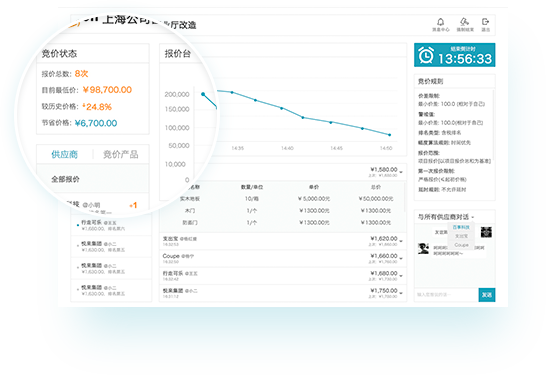546x375 pixels.
Task: Click the 实木地板 product cell
Action: (190, 199)
